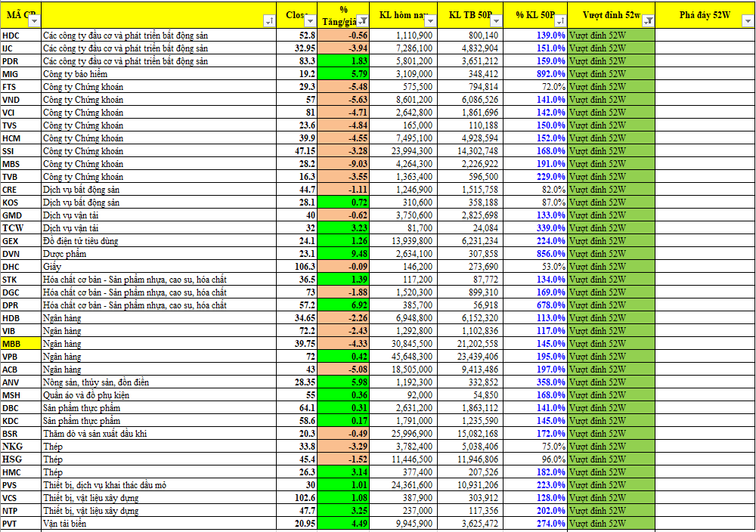
Task: Click the VPB average volume 23,439,406 cell
Action: (x=470, y=357)
